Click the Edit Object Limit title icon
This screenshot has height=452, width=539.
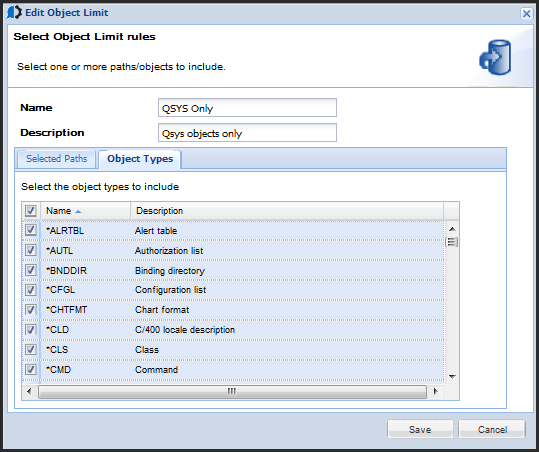tap(14, 13)
